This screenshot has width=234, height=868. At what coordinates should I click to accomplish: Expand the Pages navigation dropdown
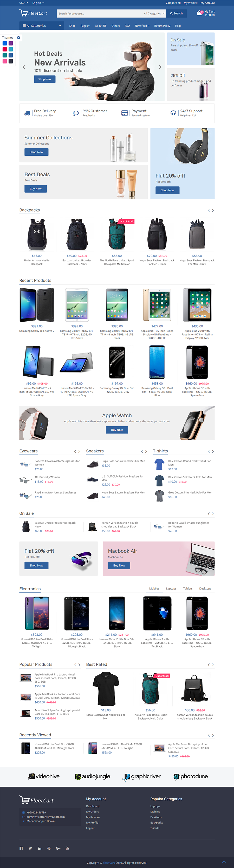85,26
